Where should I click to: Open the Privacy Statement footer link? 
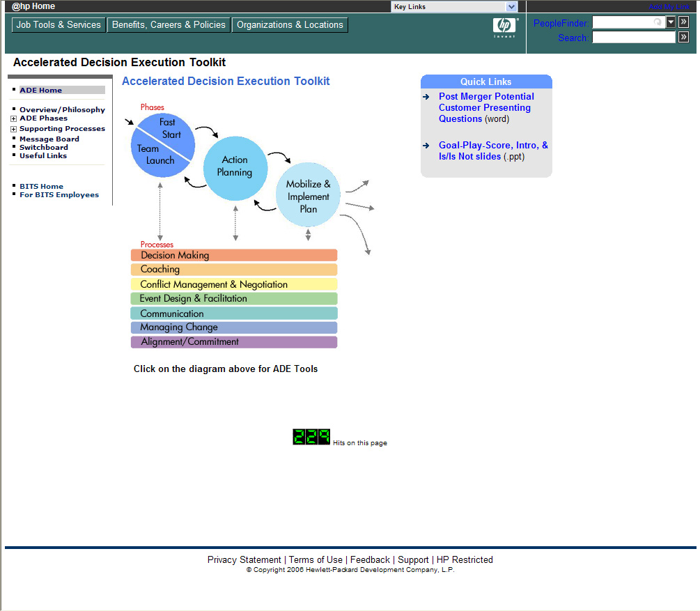tap(244, 559)
